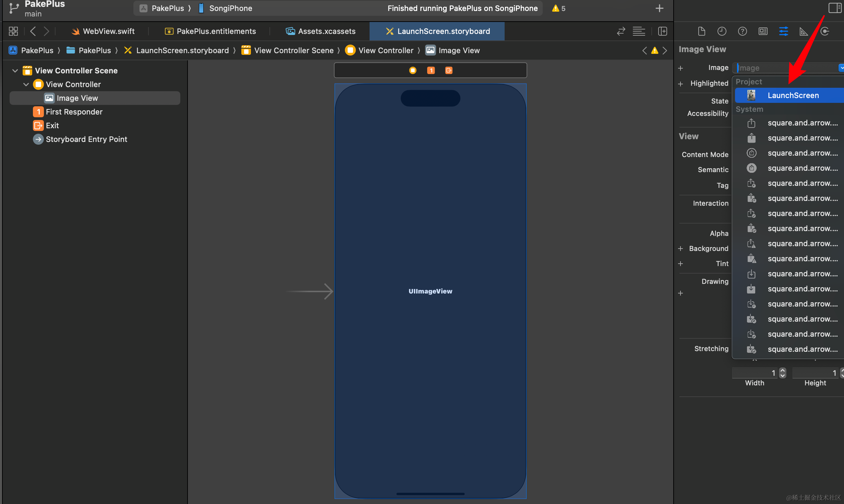This screenshot has width=844, height=504.
Task: Click the warnings indicator showing 5
Action: tap(558, 9)
